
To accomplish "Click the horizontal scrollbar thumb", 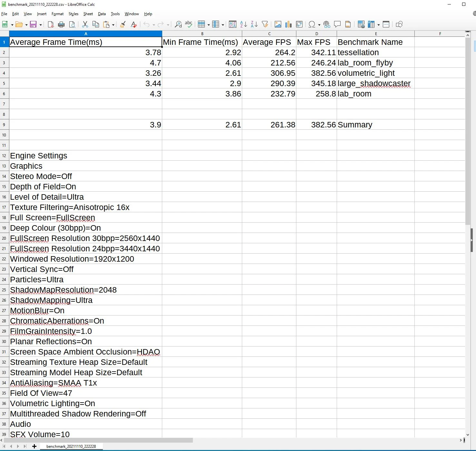I will click(x=98, y=440).
